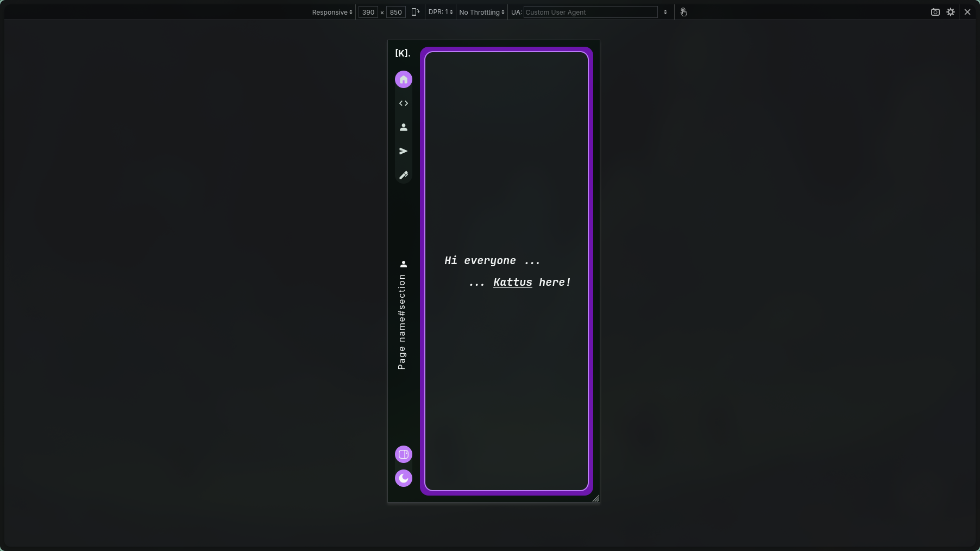The image size is (980, 551).
Task: Toggle the sidebar layout button
Action: point(404,454)
